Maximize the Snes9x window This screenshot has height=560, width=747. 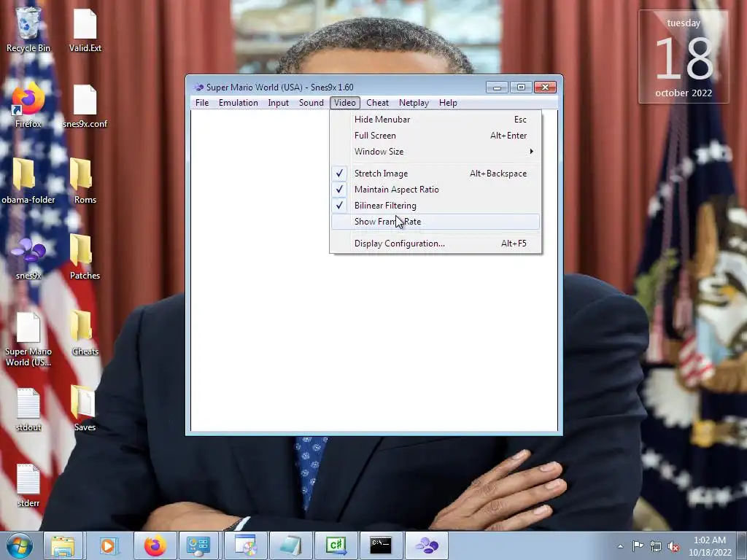[x=521, y=87]
